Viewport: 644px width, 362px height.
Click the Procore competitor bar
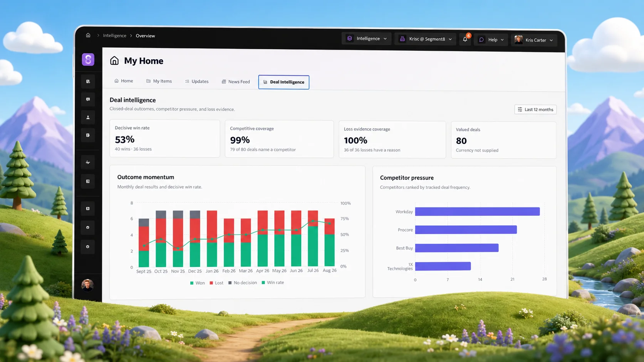(x=466, y=230)
